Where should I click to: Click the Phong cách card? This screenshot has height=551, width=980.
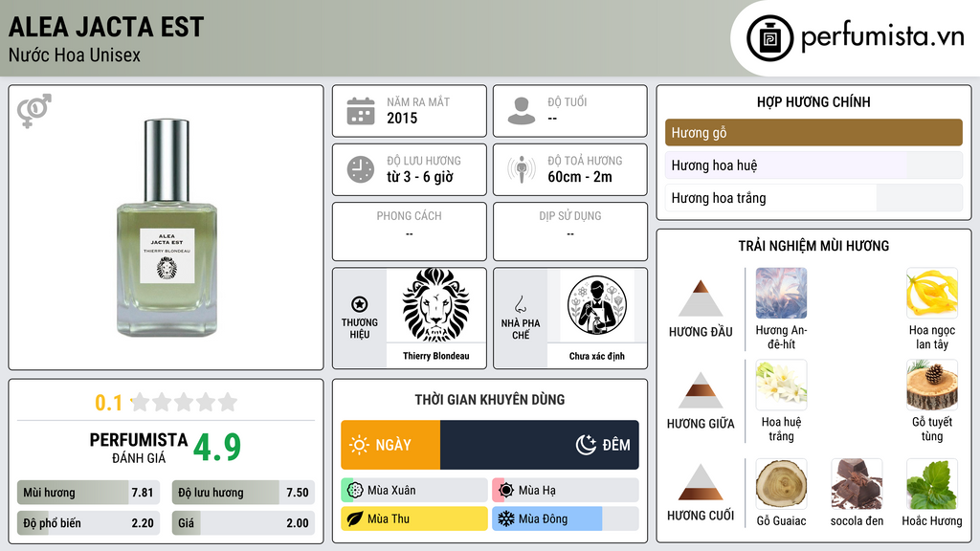410,231
